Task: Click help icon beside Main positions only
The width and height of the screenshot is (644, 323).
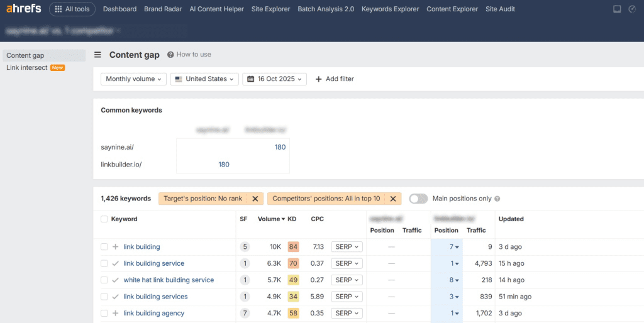Action: 497,199
